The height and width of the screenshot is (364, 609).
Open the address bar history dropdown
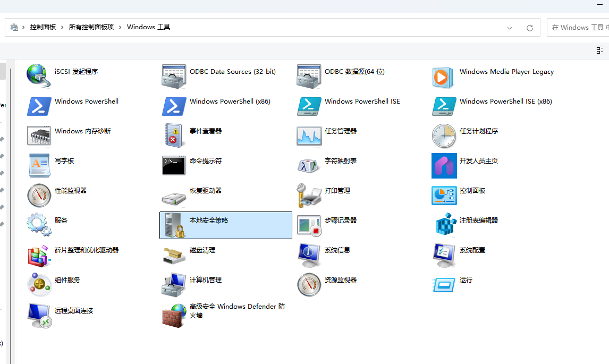(509, 27)
